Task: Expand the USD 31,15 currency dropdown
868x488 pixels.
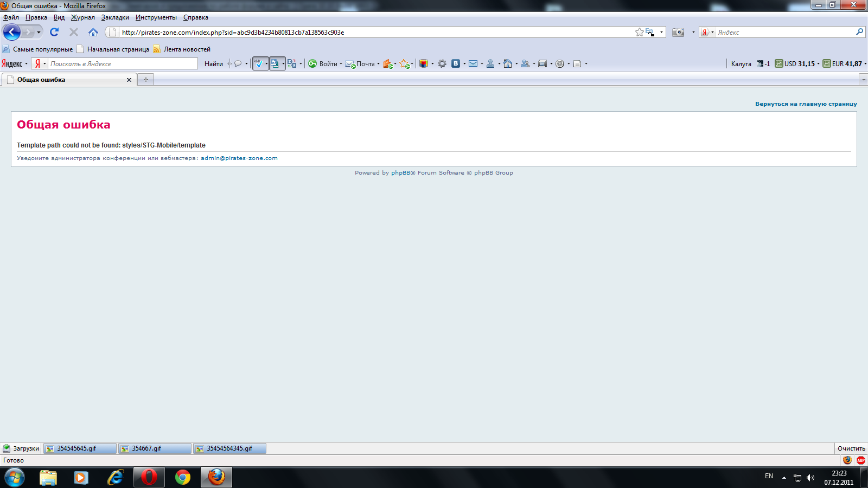Action: coord(818,63)
